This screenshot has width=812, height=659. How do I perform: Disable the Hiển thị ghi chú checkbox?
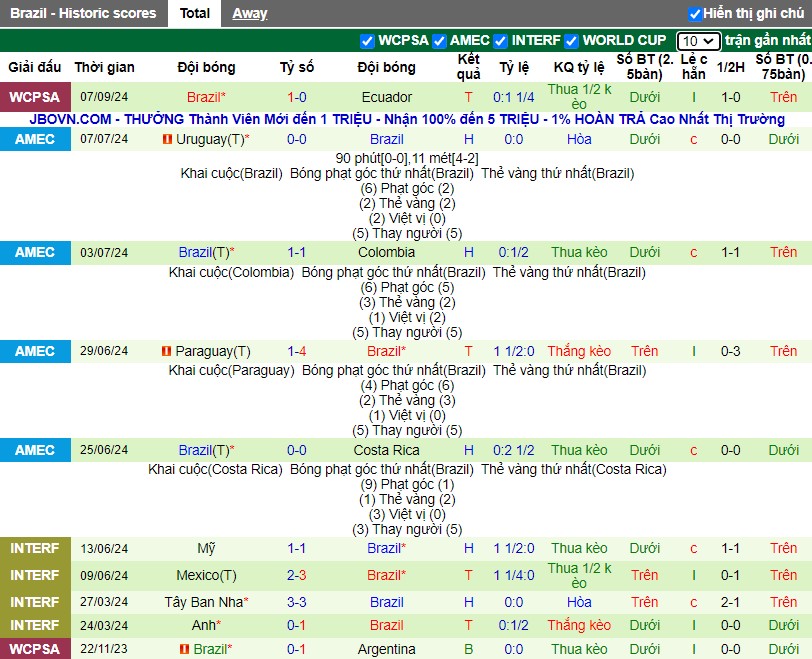point(694,14)
